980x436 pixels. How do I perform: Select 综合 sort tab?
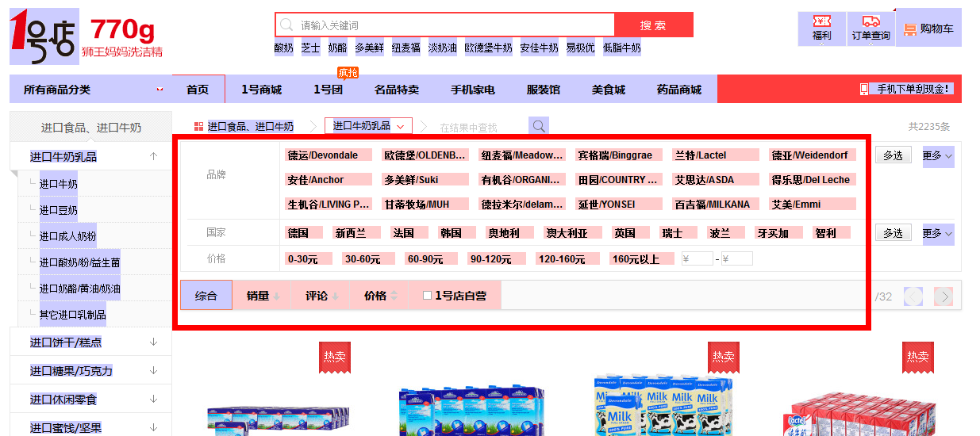point(206,295)
